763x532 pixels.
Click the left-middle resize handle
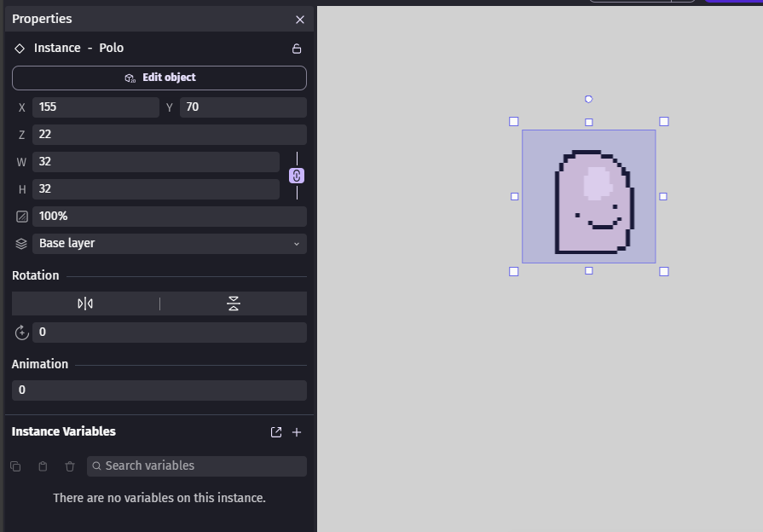pos(514,197)
